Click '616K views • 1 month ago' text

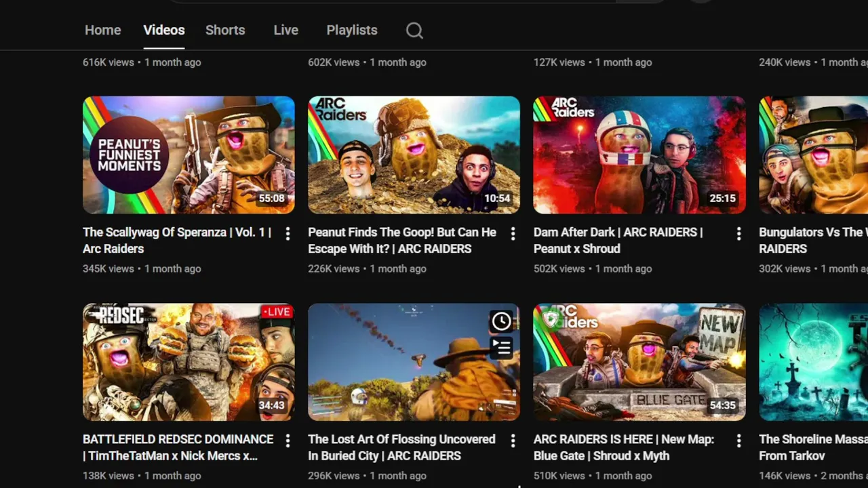coord(142,62)
